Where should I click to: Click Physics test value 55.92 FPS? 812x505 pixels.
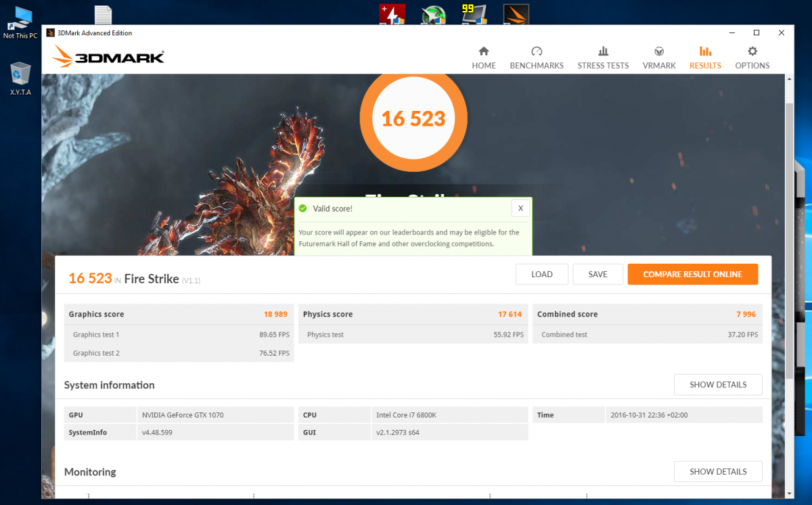click(x=509, y=335)
